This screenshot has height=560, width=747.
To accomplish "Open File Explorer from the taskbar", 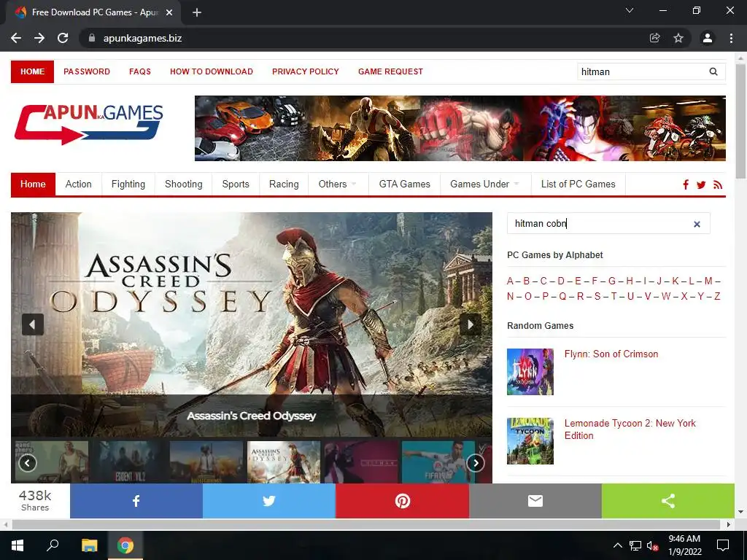I will click(x=89, y=545).
